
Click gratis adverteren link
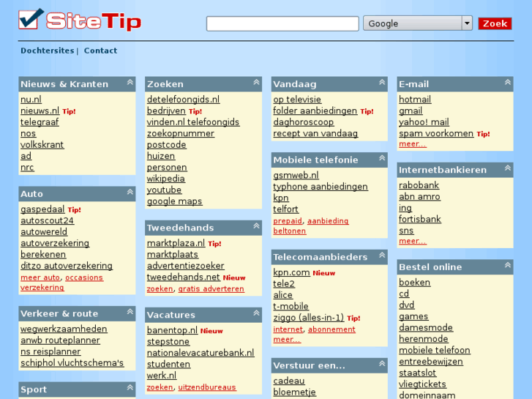pos(211,288)
